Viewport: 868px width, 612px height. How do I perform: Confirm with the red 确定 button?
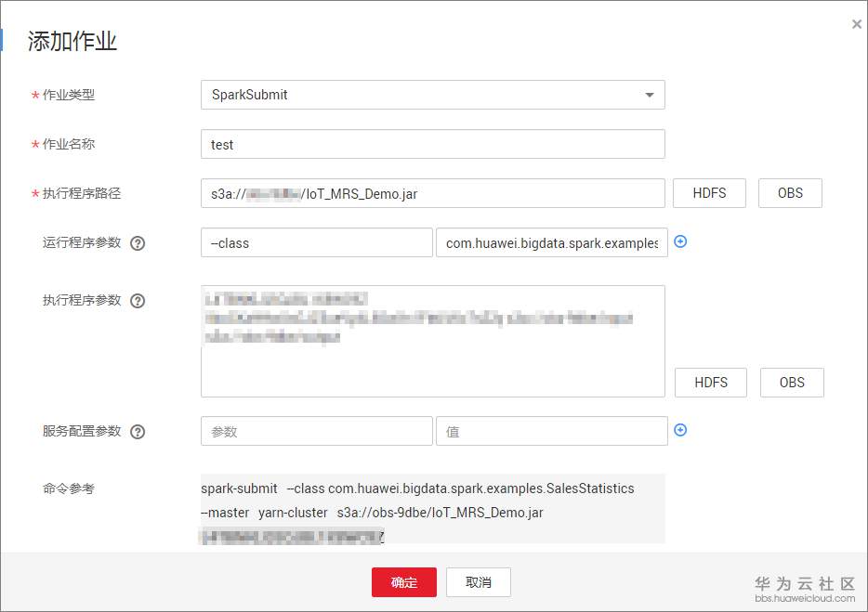pyautogui.click(x=404, y=582)
